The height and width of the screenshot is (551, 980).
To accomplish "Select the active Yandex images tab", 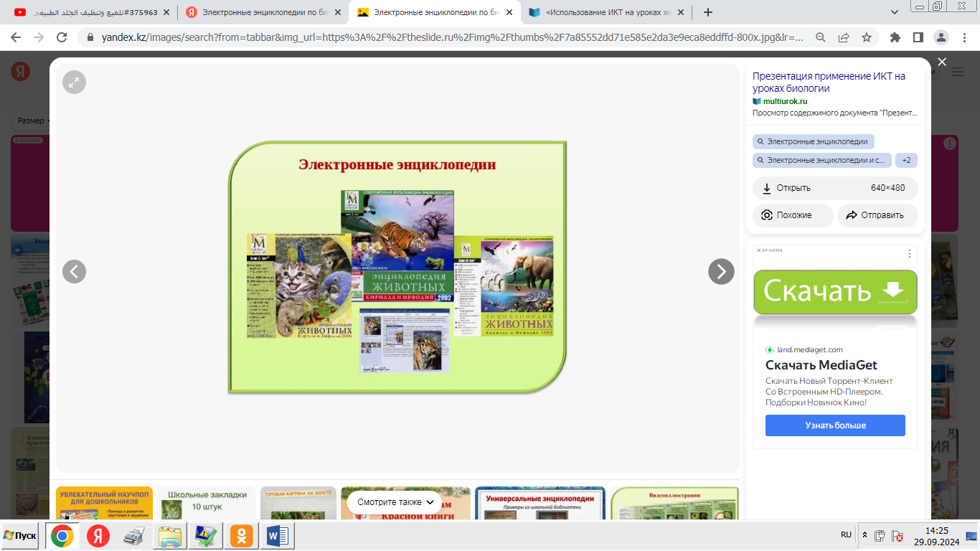I will [434, 12].
